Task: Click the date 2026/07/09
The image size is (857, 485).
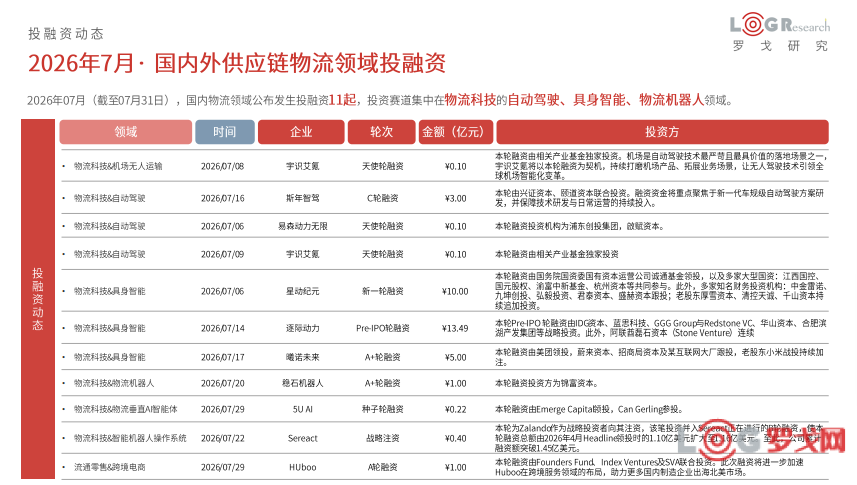Action: tap(222, 254)
